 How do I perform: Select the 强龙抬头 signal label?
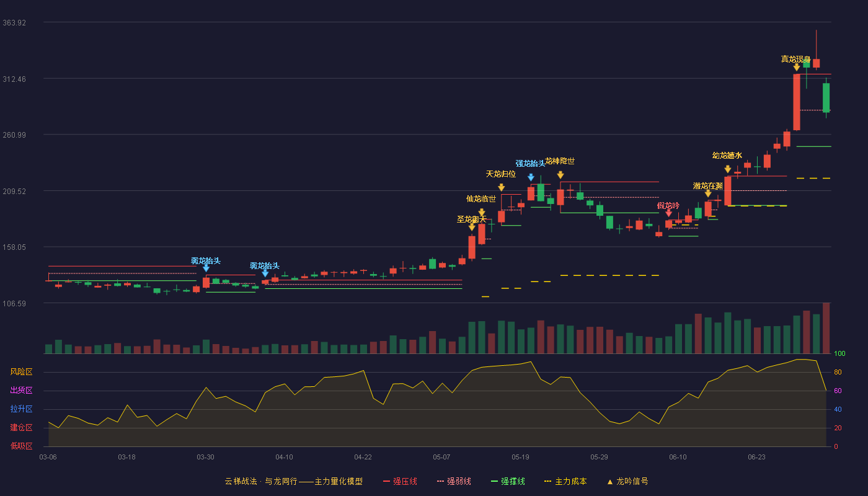530,163
